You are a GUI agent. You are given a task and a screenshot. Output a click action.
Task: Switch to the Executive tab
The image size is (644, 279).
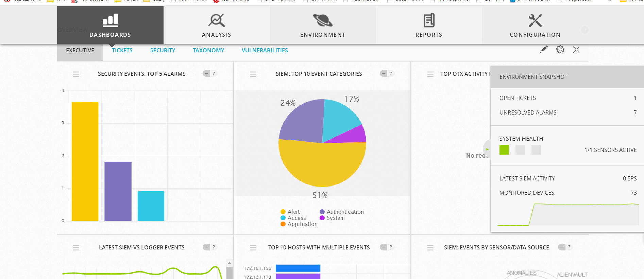[80, 51]
